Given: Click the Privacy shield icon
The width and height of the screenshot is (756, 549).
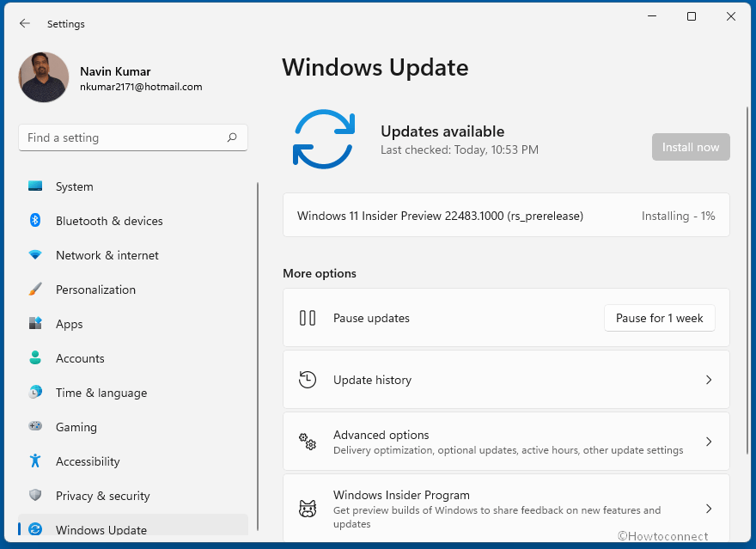Looking at the screenshot, I should [35, 495].
